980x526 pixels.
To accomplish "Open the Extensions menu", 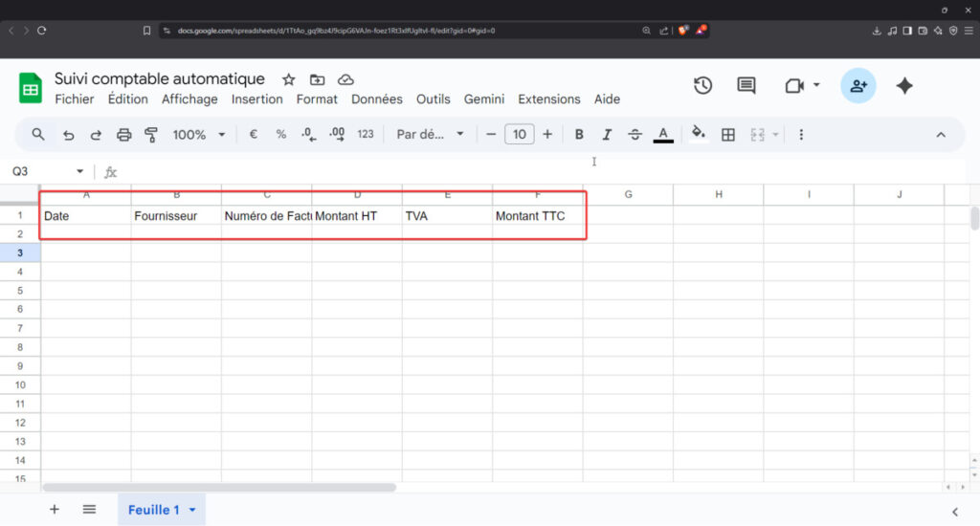I will click(x=548, y=99).
